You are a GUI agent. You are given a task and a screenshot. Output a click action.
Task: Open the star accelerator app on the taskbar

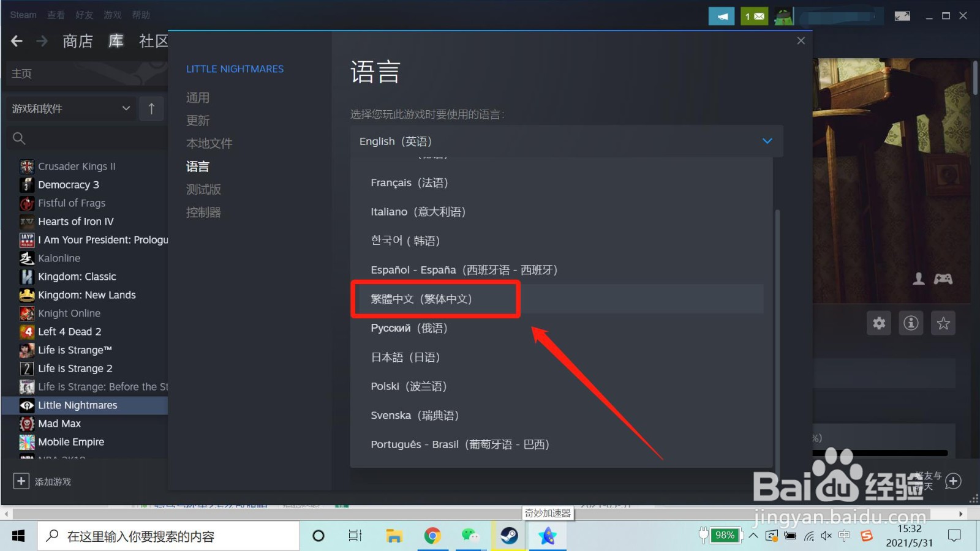click(x=548, y=536)
